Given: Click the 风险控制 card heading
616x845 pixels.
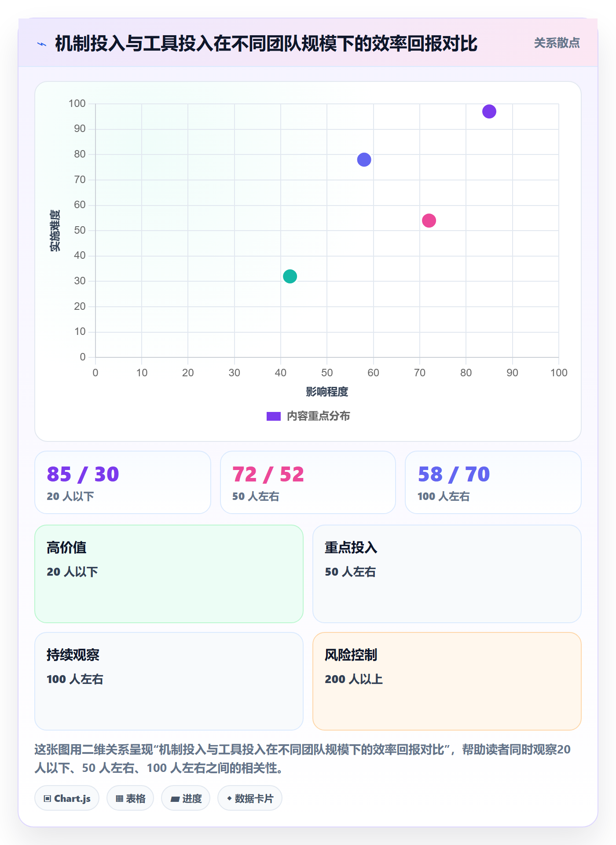Looking at the screenshot, I should [x=351, y=655].
